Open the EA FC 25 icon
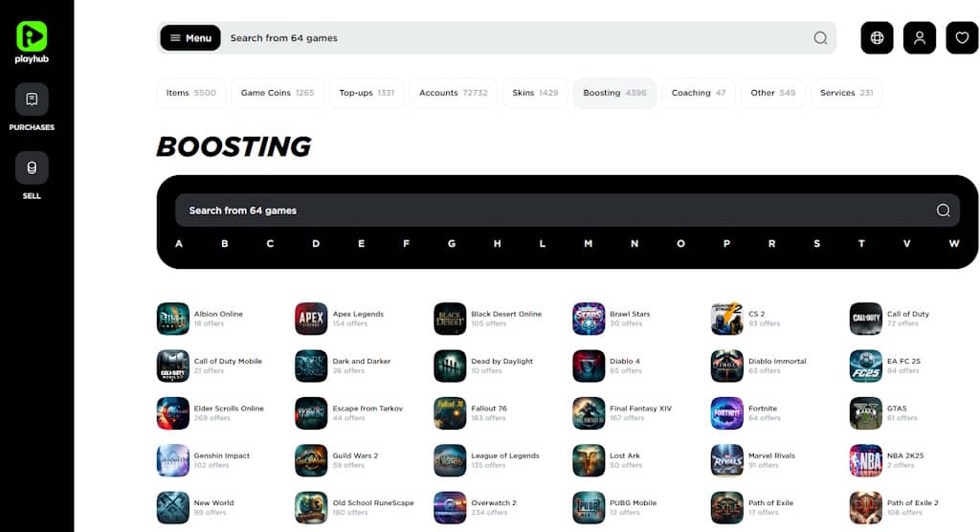This screenshot has width=980, height=532. [x=865, y=366]
